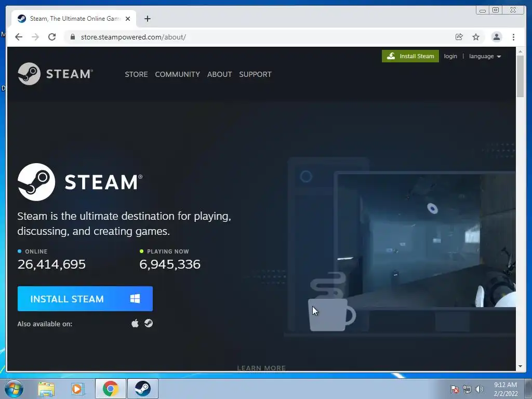Go forward with the browser arrow
This screenshot has width=532, height=399.
[35, 37]
